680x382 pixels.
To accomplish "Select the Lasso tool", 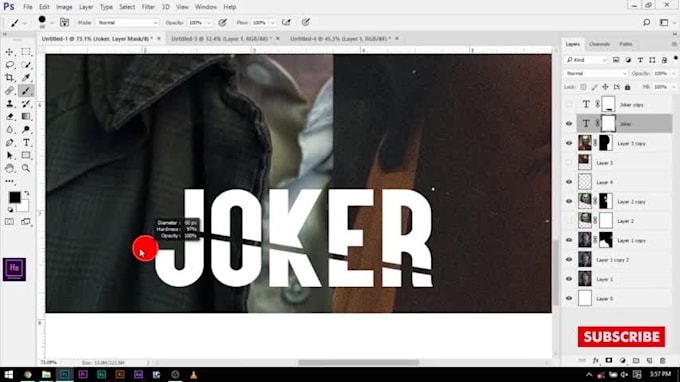I will click(x=10, y=65).
